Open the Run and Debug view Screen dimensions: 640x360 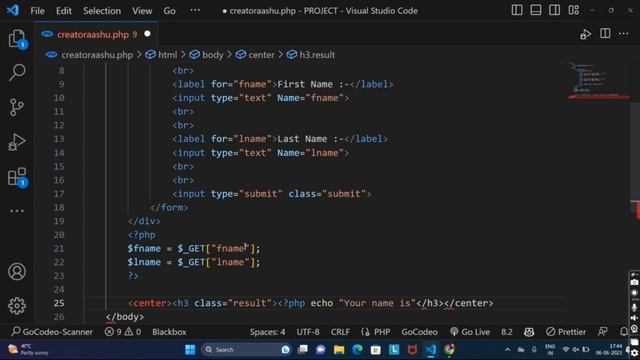point(17,142)
